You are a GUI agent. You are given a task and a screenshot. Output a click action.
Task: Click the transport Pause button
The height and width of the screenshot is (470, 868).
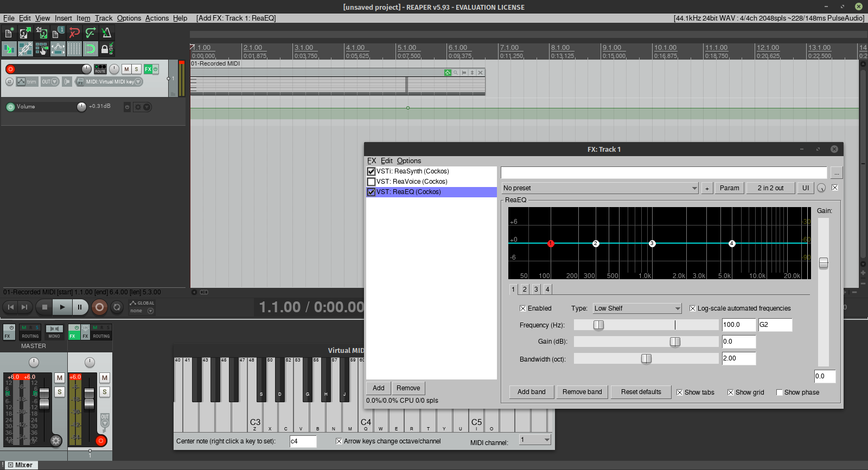[80, 307]
